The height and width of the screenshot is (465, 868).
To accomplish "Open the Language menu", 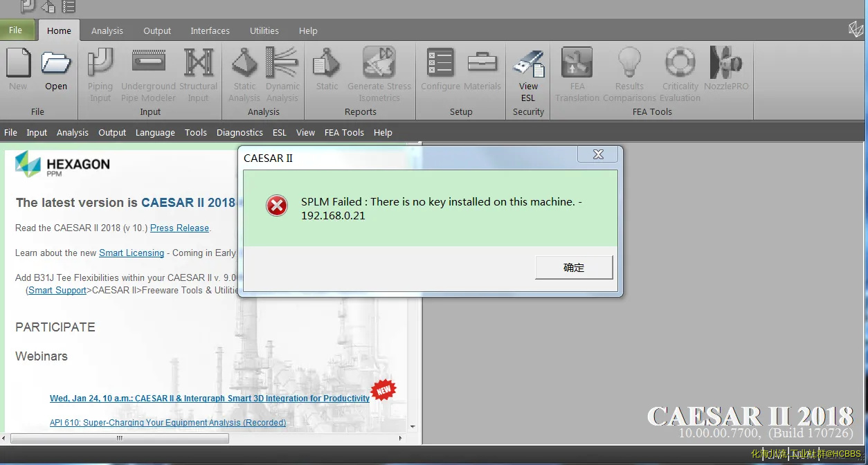I will click(155, 132).
